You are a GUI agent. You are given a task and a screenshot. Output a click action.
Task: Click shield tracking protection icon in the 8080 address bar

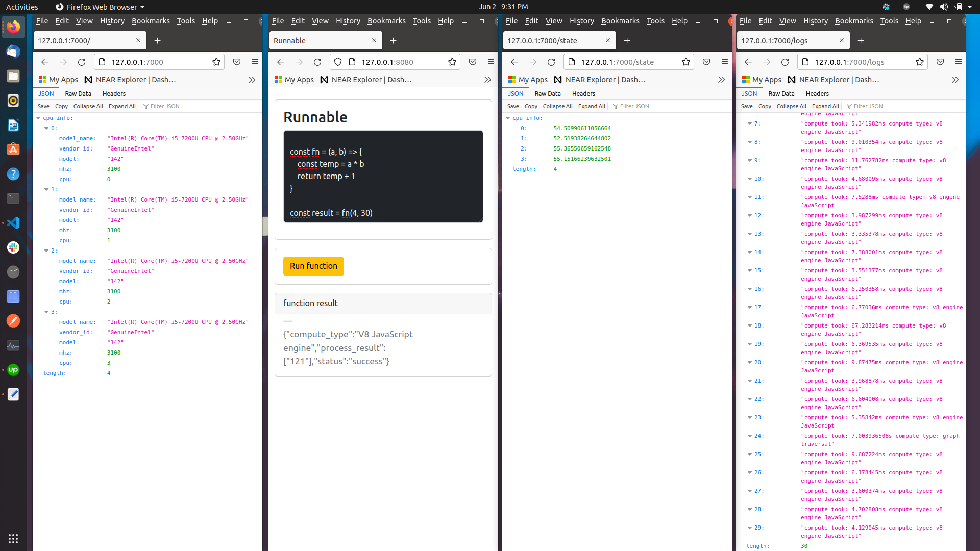click(338, 62)
